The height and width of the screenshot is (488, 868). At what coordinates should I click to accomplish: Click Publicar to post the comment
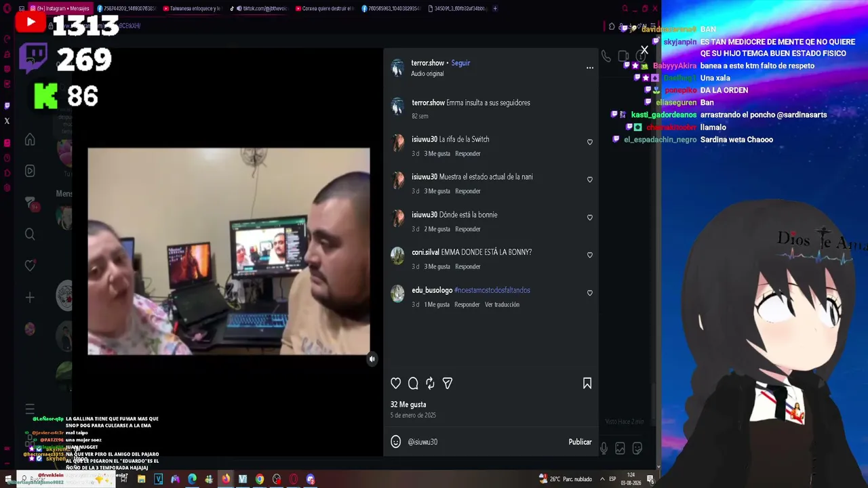[x=580, y=442]
